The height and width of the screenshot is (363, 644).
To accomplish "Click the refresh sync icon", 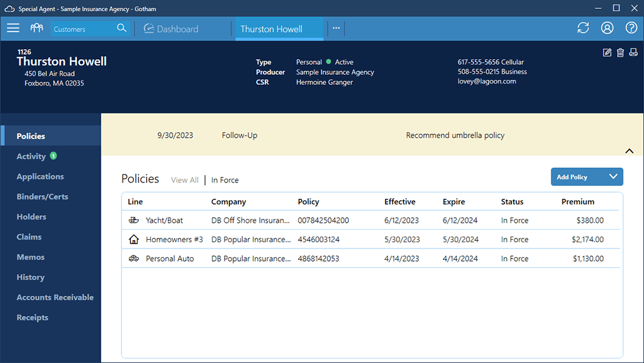I will point(583,28).
